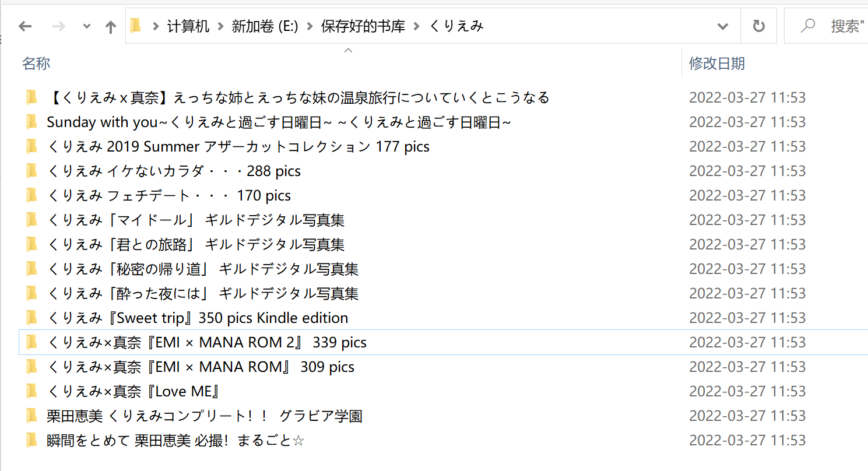Navigate to 计算机 breadcrumb

(x=188, y=26)
